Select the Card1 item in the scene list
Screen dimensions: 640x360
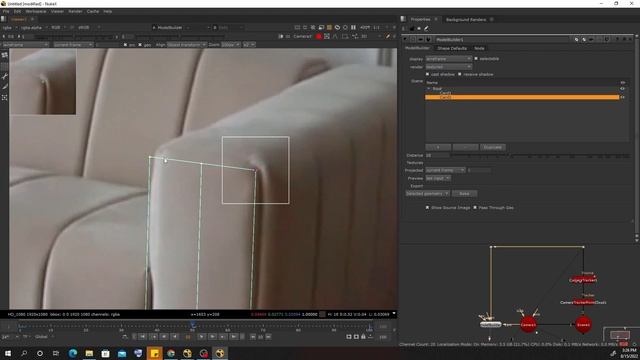tap(445, 93)
